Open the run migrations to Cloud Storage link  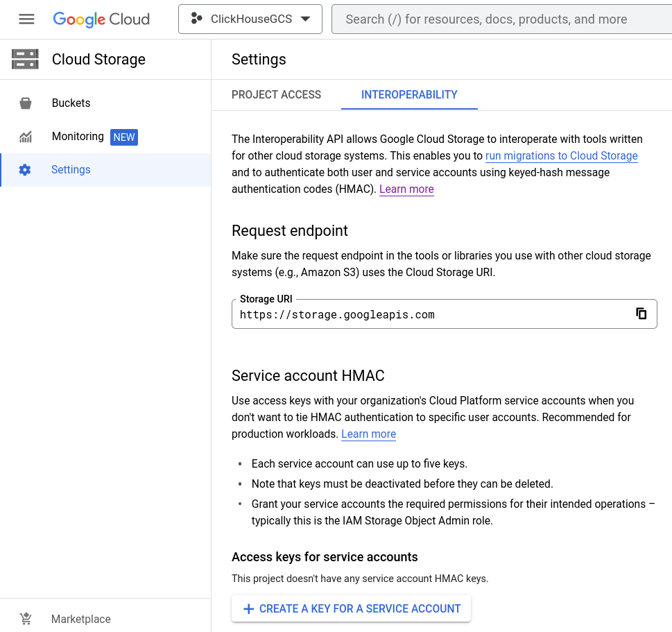tap(561, 155)
